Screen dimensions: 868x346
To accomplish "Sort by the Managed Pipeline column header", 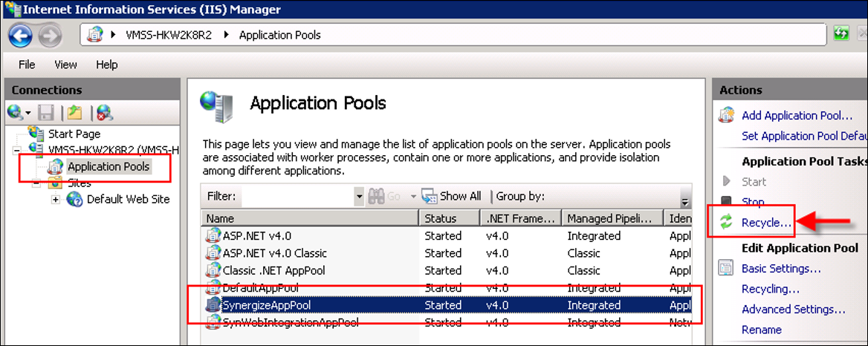I will point(612,218).
